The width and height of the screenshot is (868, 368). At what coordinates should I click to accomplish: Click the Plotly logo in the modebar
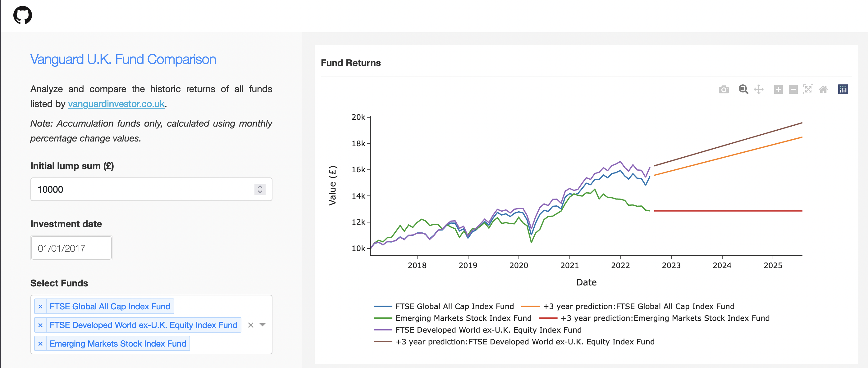coord(843,90)
